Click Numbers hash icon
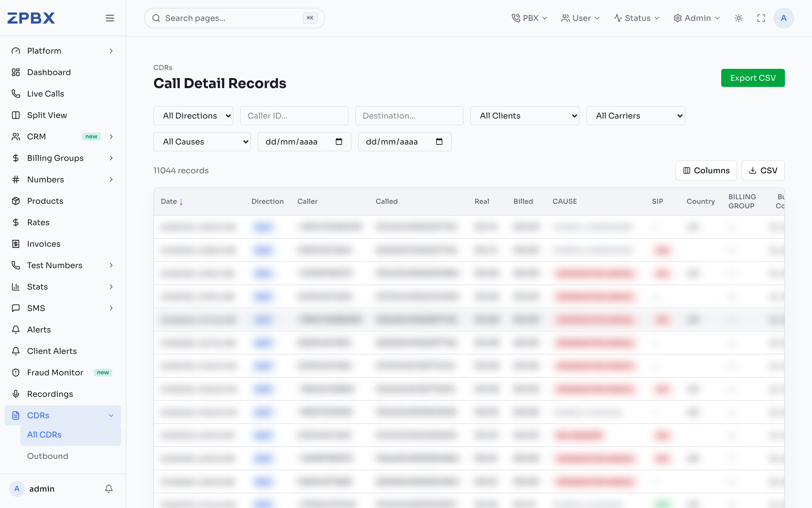Viewport: 812px width, 508px height. 16,179
